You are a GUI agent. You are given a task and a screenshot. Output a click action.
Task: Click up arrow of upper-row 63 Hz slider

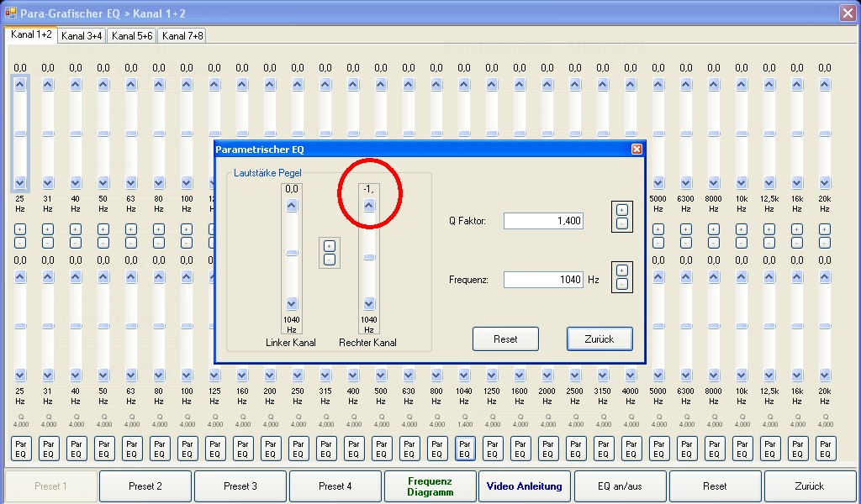pyautogui.click(x=131, y=85)
